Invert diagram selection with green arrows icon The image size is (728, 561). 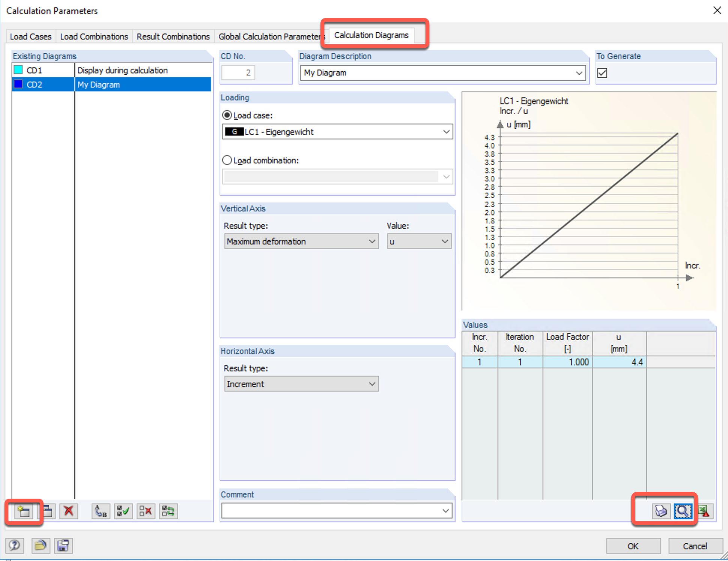[168, 511]
